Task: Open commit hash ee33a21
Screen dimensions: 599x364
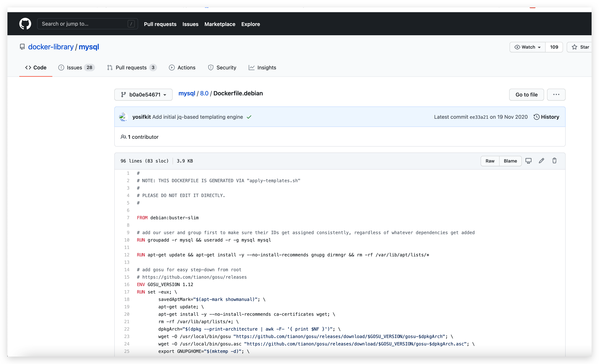Action: click(479, 117)
